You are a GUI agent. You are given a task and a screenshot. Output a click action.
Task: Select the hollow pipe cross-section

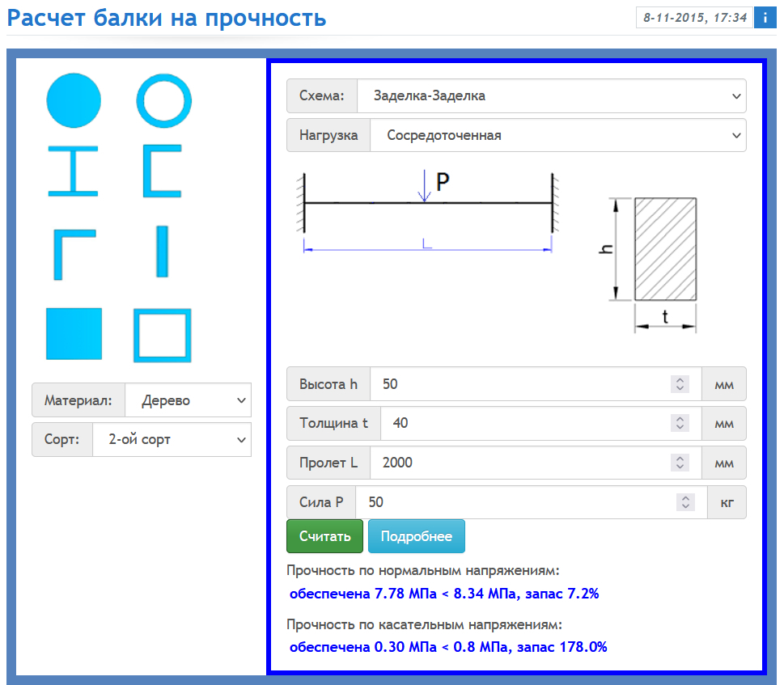[x=163, y=100]
